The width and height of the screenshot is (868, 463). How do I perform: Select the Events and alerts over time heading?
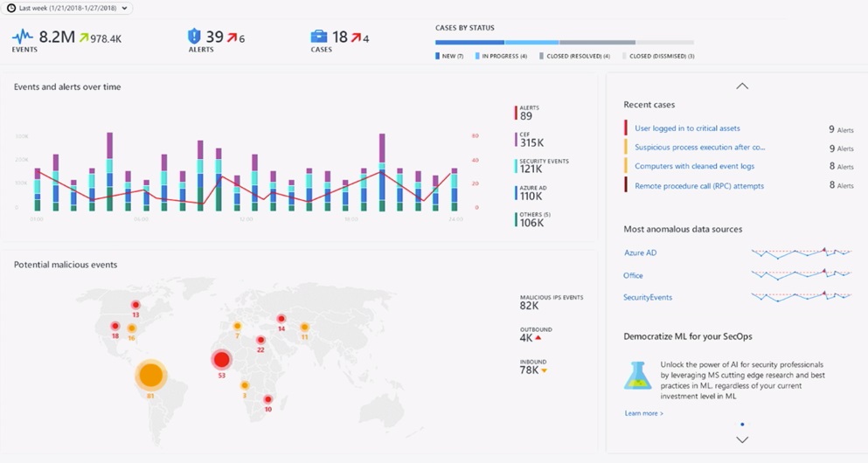pos(67,86)
